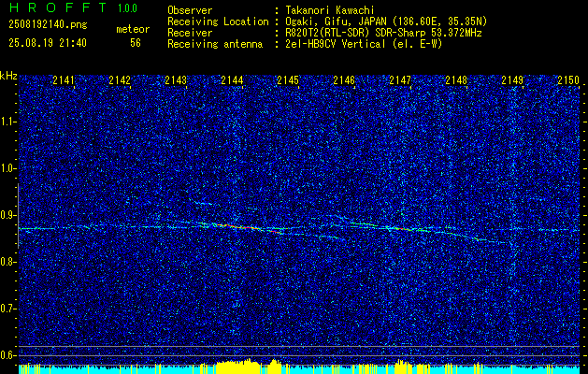This screenshot has width=588, height=374.
Task: Click the red meteor echo near 2144
Action: pos(240,226)
